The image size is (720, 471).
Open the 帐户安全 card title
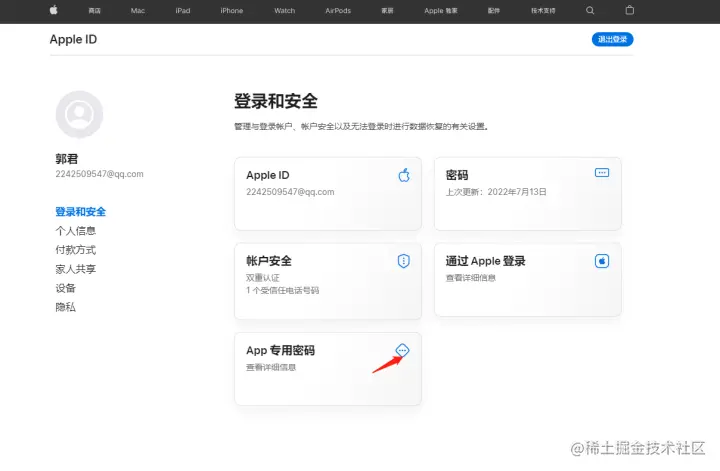(x=269, y=261)
